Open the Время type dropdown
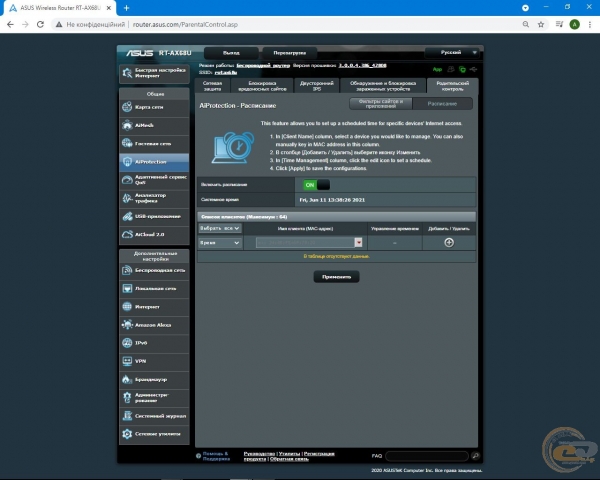Image resolution: width=600 pixels, height=480 pixels. pyautogui.click(x=220, y=243)
